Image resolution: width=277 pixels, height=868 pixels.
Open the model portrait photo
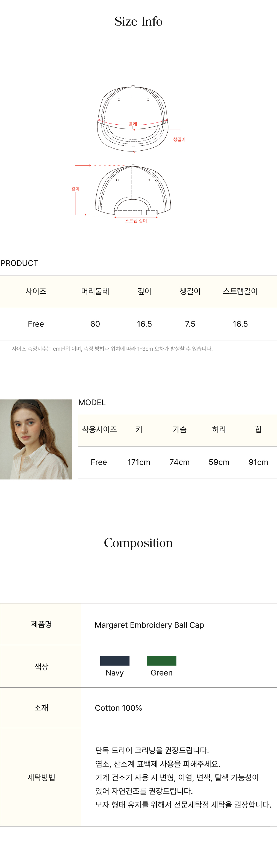coord(36,439)
